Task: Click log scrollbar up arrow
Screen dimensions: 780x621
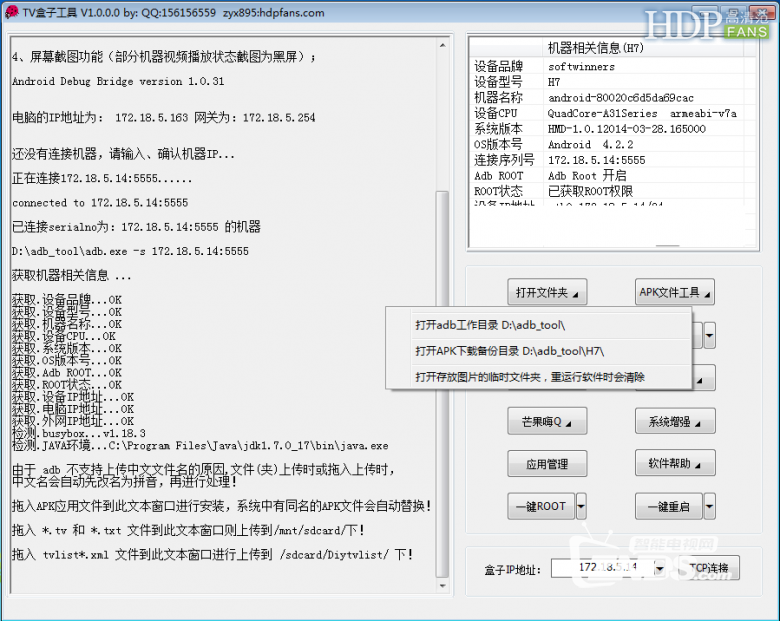Action: point(442,45)
